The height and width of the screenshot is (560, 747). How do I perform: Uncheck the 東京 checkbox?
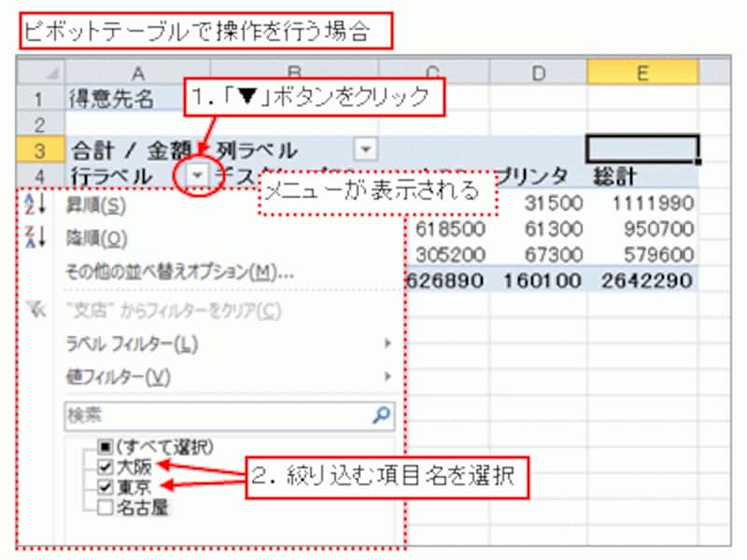pyautogui.click(x=105, y=486)
